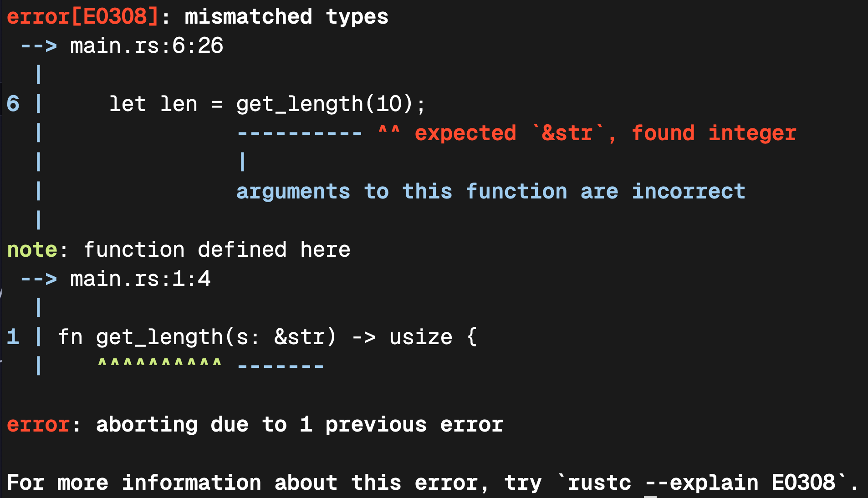
Task: Select the "mismatched types" heading text
Action: pyautogui.click(x=286, y=17)
